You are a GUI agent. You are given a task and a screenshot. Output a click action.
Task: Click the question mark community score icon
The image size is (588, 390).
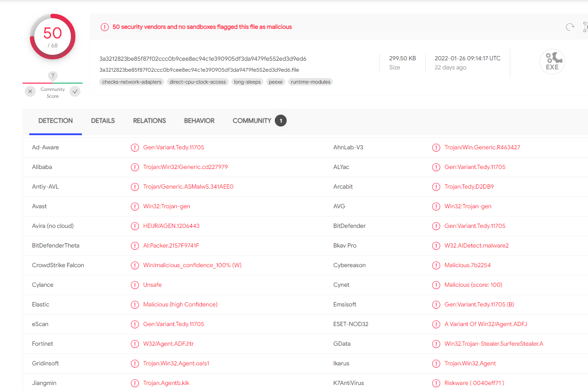(53, 76)
